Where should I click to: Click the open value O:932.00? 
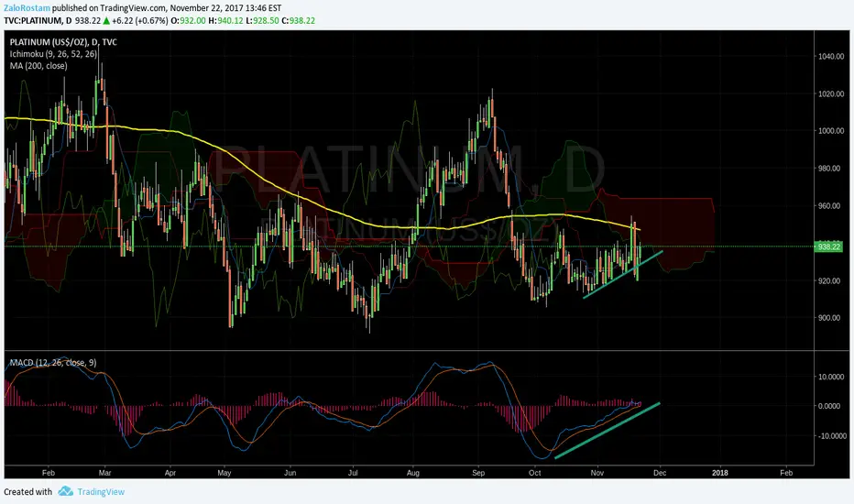point(188,21)
